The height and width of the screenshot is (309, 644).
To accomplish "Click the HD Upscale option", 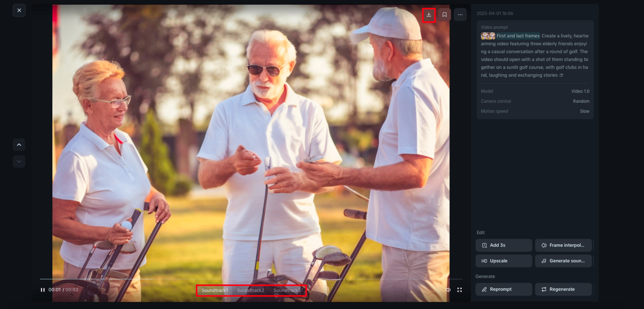I will point(503,261).
